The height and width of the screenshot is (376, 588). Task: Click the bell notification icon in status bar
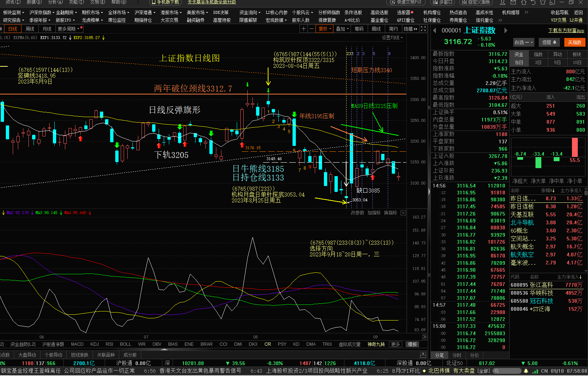(x=526, y=371)
